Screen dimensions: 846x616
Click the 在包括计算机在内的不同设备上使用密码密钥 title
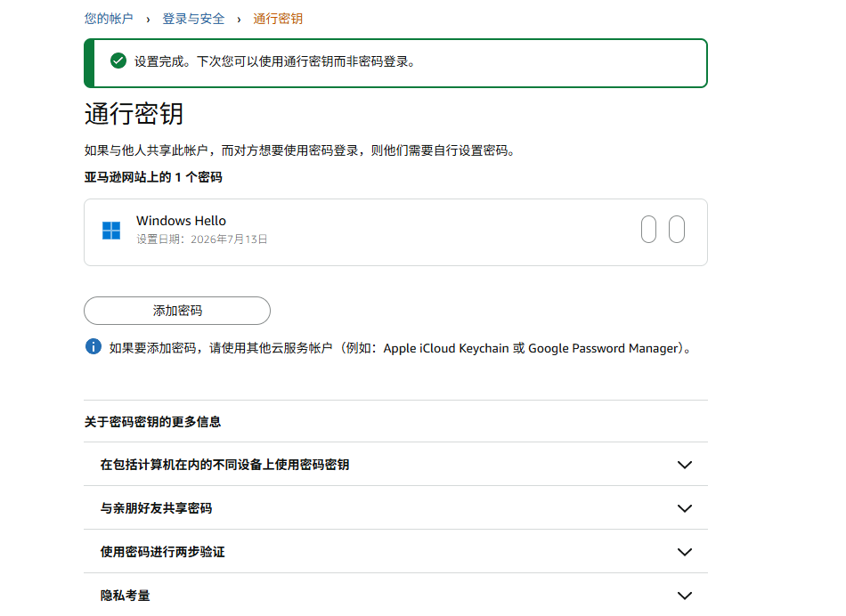224,465
